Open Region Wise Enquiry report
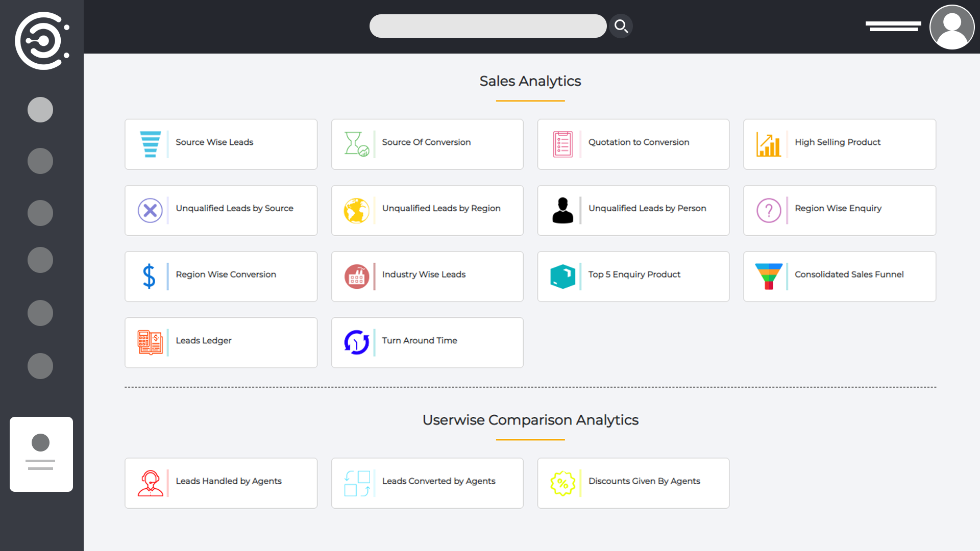The width and height of the screenshot is (980, 551). click(840, 210)
